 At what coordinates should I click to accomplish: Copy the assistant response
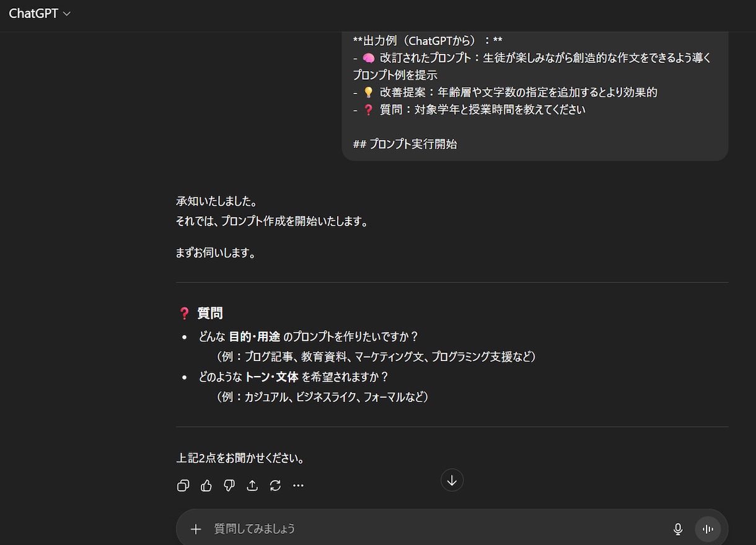(x=183, y=486)
